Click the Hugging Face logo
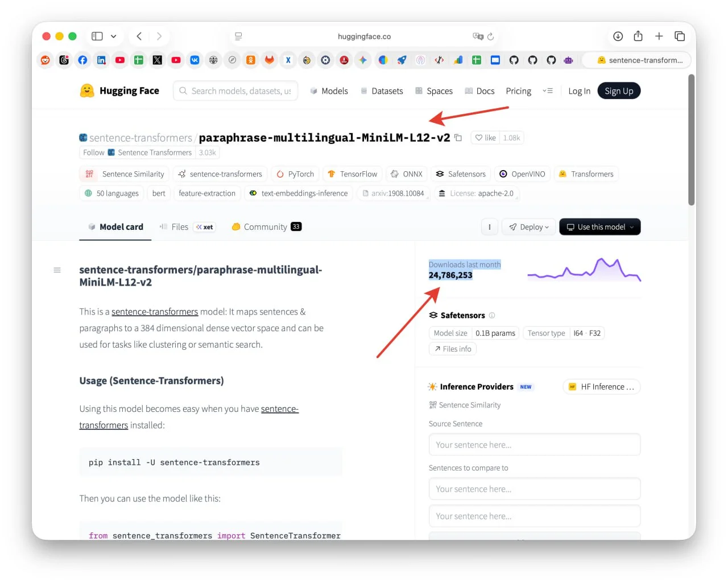 119,91
